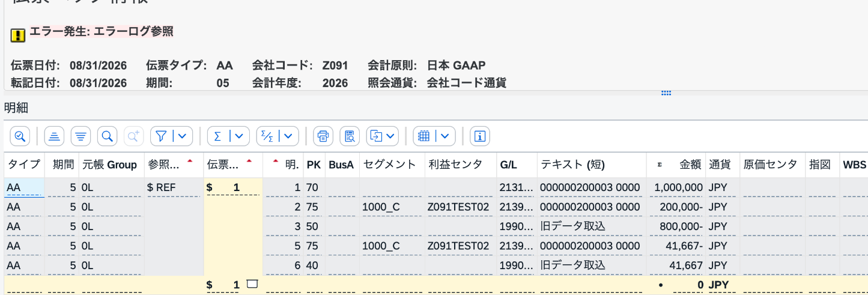Screen dimensions: 868x295
Task: Sort in ascending order icon
Action: tap(55, 136)
